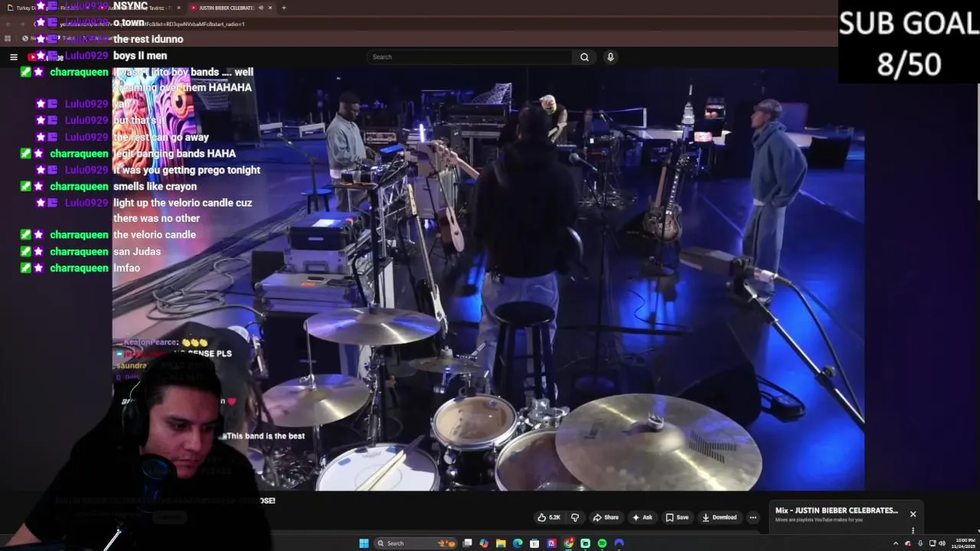Image resolution: width=980 pixels, height=551 pixels.
Task: Open a new browser tab
Action: [283, 8]
